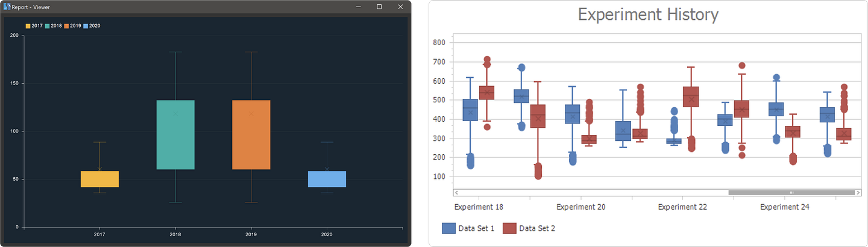The height and width of the screenshot is (247, 868).
Task: Click the 2018 x-axis label
Action: pyautogui.click(x=175, y=234)
